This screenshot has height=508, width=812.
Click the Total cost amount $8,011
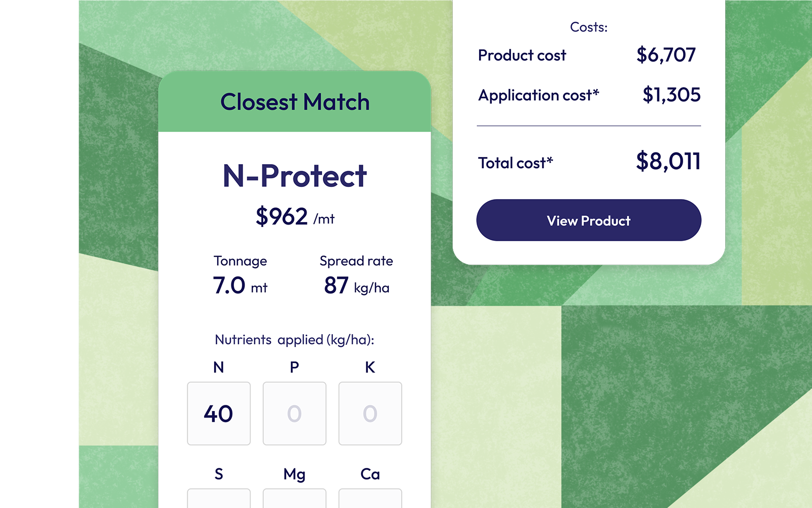pos(668,162)
